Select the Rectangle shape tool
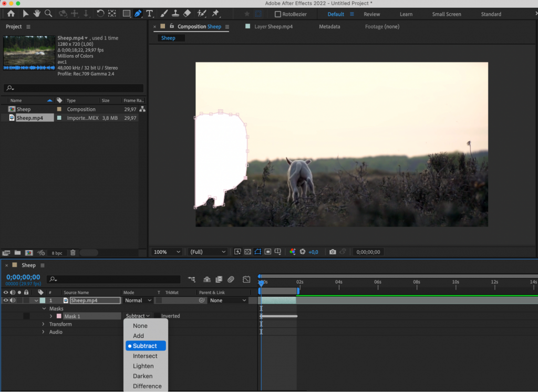Viewport: 538px width, 392px height. pos(127,14)
